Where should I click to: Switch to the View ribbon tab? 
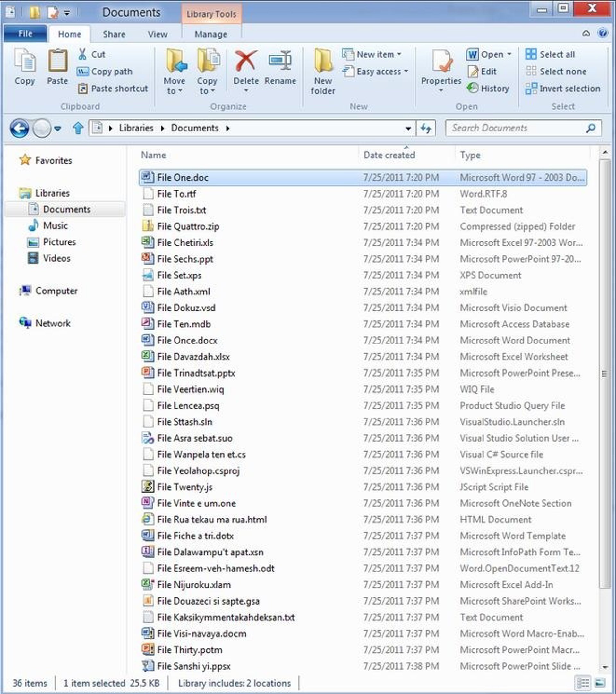coord(157,34)
